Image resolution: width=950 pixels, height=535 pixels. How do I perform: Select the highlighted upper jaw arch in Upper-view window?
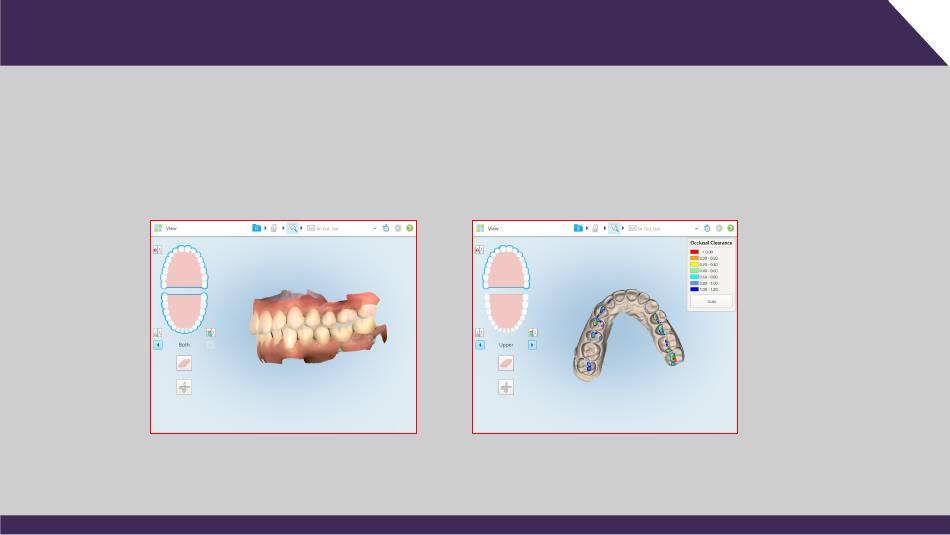506,267
